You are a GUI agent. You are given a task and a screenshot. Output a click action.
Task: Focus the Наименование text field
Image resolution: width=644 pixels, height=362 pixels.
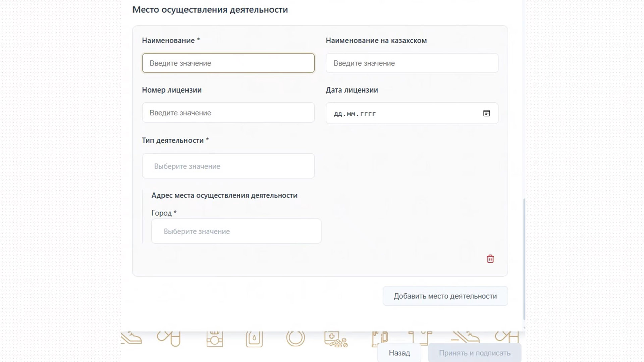(228, 63)
